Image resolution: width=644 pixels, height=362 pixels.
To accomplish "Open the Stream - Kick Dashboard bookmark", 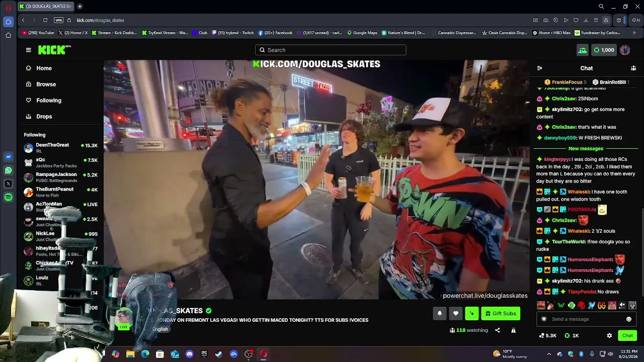I will 115,33.
